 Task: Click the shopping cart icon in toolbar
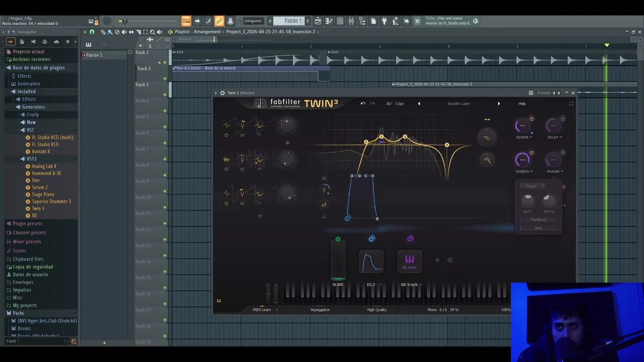coord(417,21)
